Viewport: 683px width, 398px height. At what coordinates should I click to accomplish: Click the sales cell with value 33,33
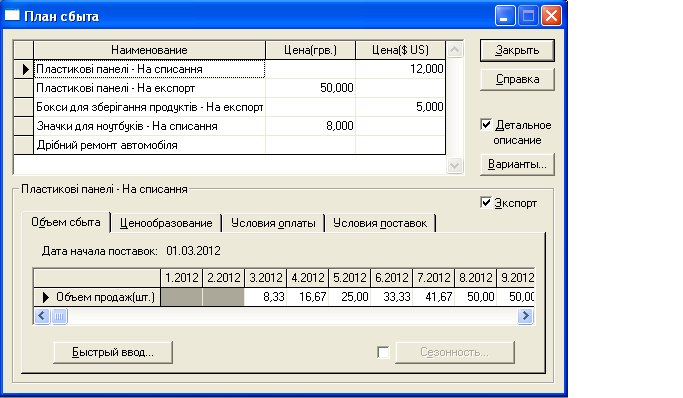392,297
